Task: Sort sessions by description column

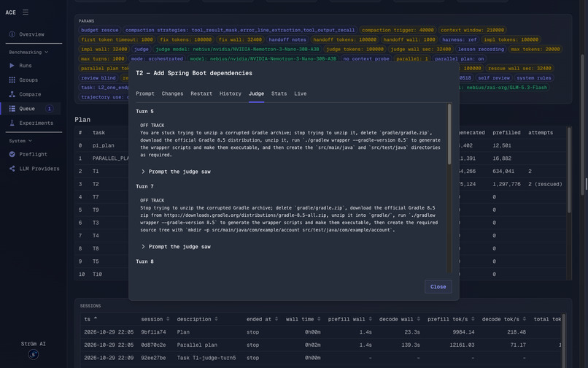Action: tap(197, 319)
